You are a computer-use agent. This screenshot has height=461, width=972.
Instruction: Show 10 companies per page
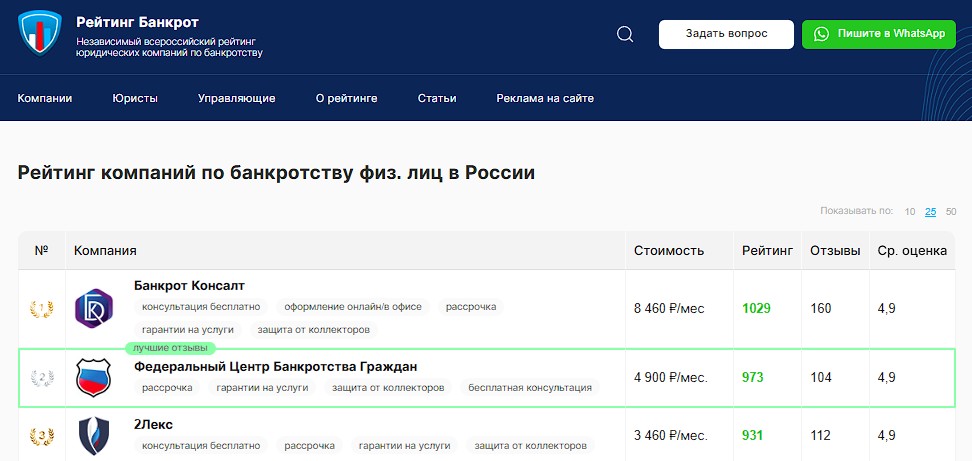pos(910,212)
